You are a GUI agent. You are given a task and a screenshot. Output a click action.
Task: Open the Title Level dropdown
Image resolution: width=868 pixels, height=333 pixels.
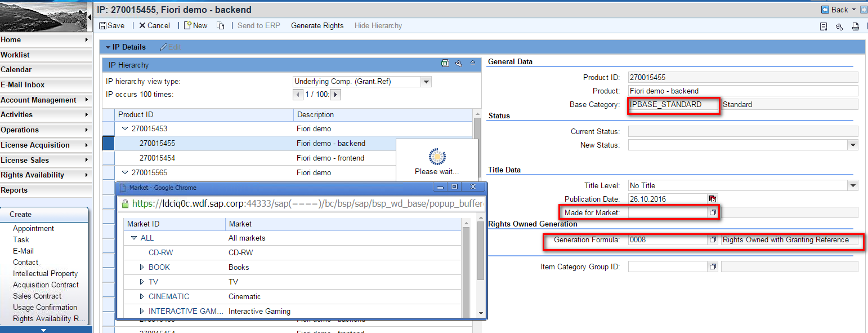(x=853, y=185)
